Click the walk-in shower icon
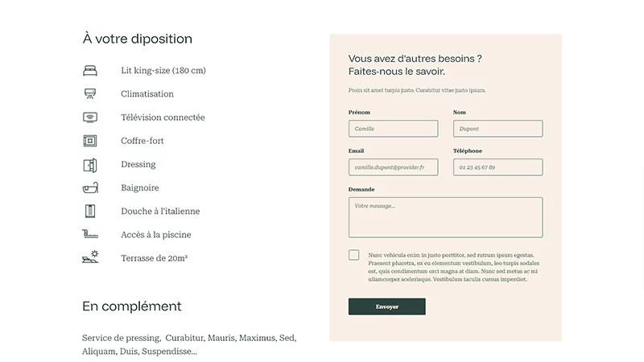Viewport: 644px width, 362px height. pyautogui.click(x=90, y=212)
